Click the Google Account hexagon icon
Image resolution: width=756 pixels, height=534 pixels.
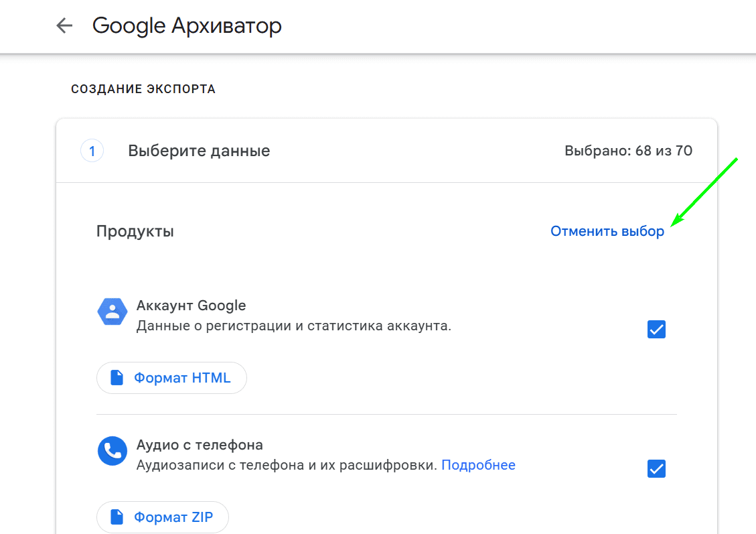pos(112,312)
